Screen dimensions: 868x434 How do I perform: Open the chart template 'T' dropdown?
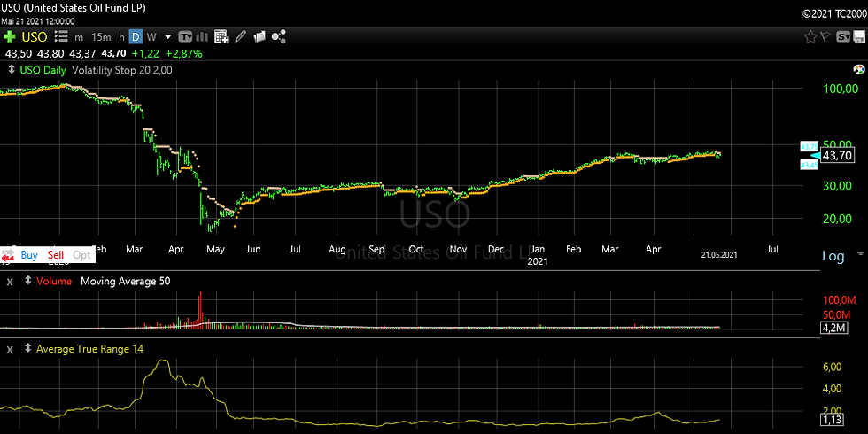click(x=185, y=37)
